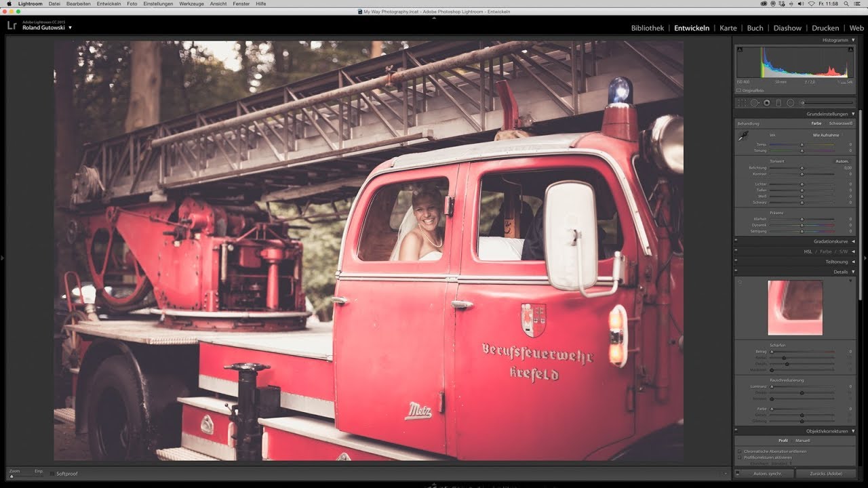This screenshot has height=488, width=868.
Task: Click the volume icon in menu bar
Action: point(800,4)
